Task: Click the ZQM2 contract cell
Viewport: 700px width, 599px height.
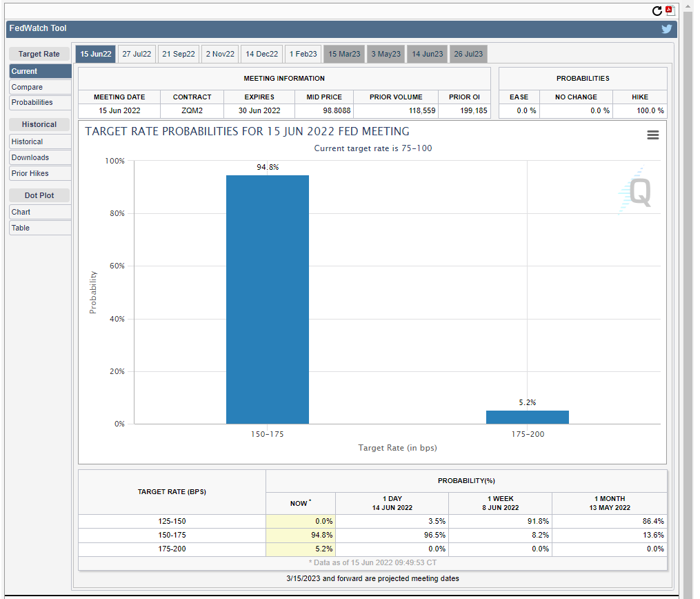Action: tap(192, 111)
